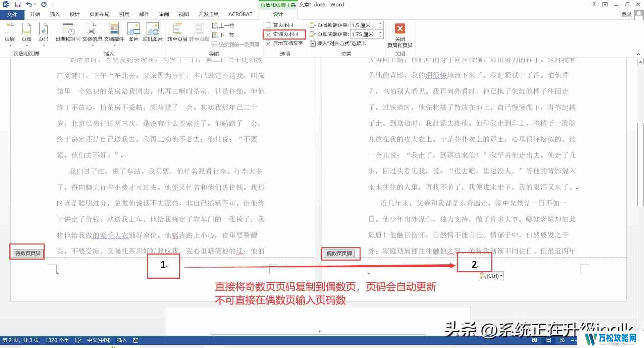Toggle 显示文档文字 option
This screenshot has width=644, height=348.
[268, 43]
